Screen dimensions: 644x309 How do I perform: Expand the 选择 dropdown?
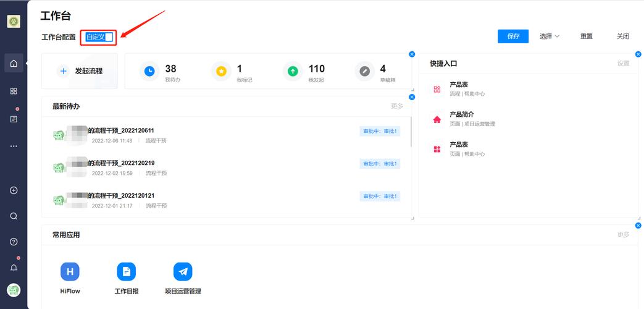click(x=550, y=36)
